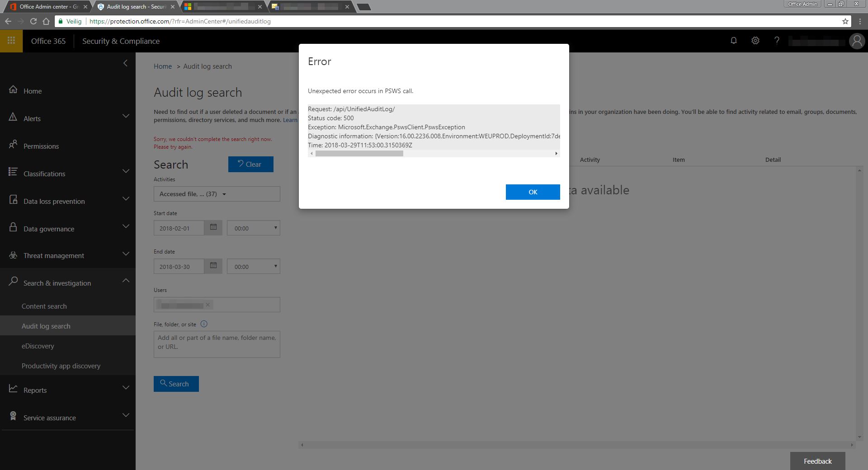This screenshot has height=470, width=868.
Task: Click the Classifications list icon
Action: (x=13, y=172)
